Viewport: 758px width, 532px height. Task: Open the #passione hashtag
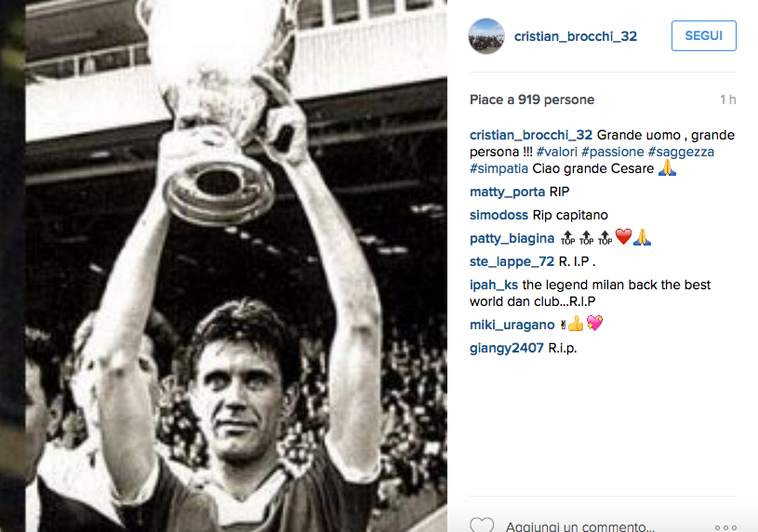pos(613,152)
